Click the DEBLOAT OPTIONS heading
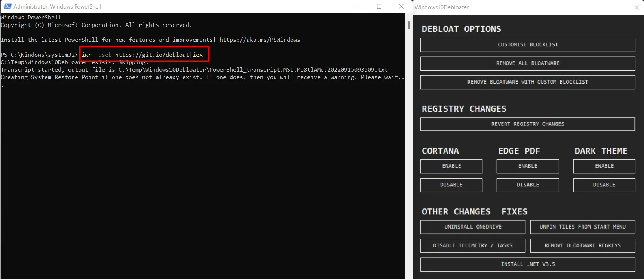644x279 pixels. coord(461,29)
